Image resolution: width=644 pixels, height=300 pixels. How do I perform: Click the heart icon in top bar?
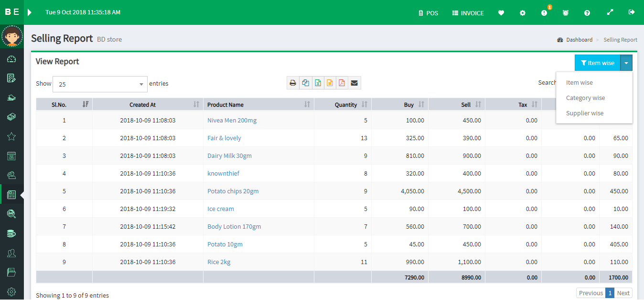(x=501, y=13)
